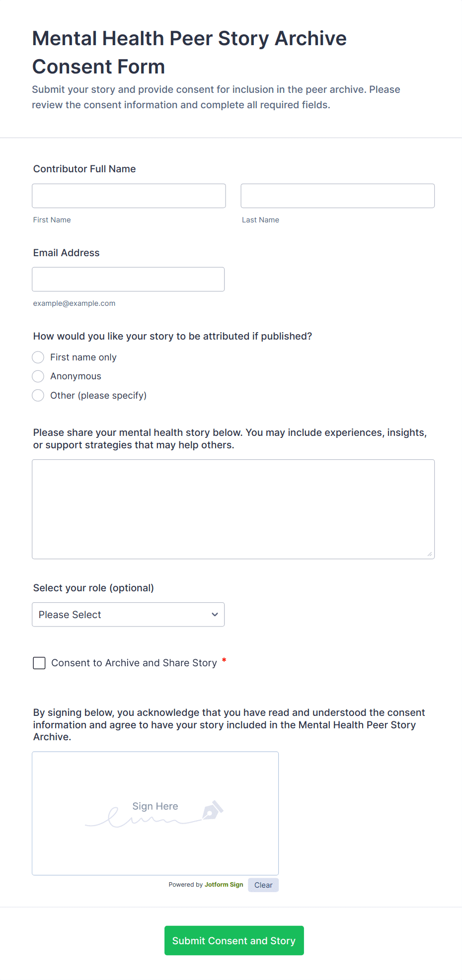Viewport: 462px width, 980px height.
Task: Open the 'Please Select' role dropdown
Action: tap(128, 615)
